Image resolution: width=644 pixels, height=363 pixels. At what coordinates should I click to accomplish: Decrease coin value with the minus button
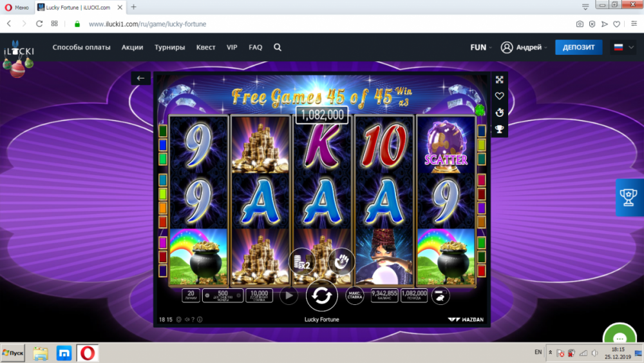(207, 295)
